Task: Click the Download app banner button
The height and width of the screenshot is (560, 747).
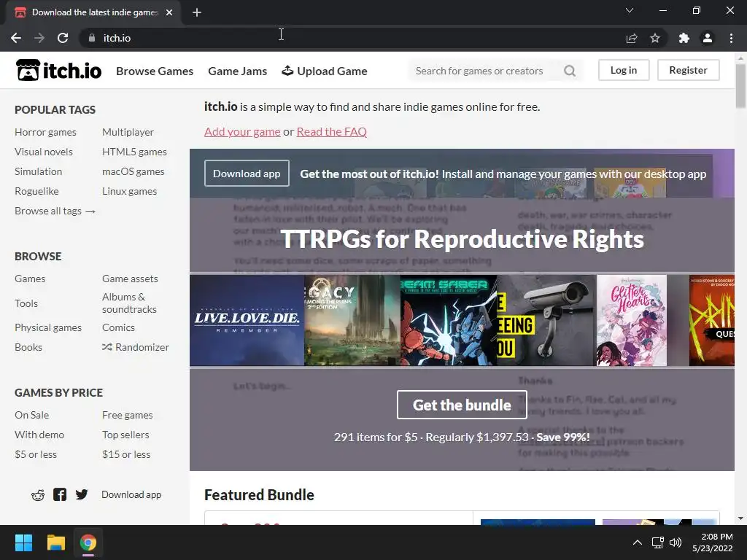Action: point(247,174)
